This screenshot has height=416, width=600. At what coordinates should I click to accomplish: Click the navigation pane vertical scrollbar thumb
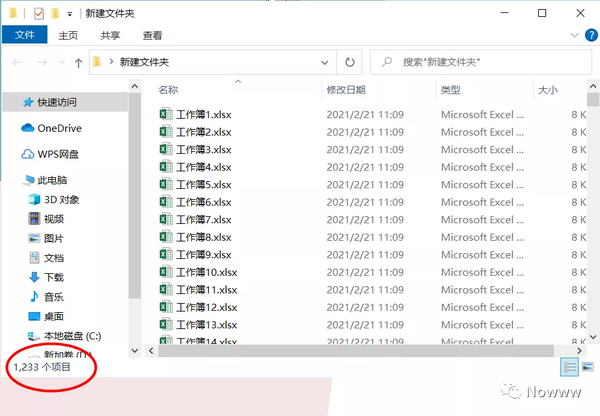click(x=135, y=196)
